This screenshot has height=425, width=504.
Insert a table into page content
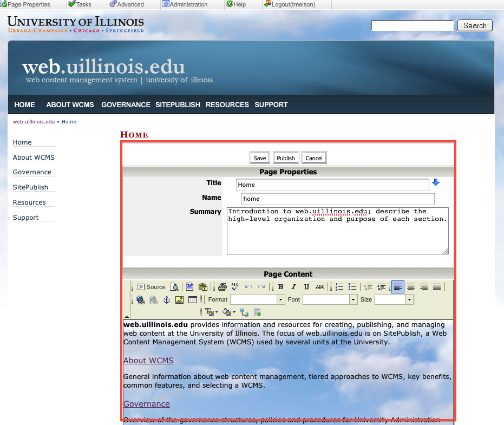click(193, 300)
